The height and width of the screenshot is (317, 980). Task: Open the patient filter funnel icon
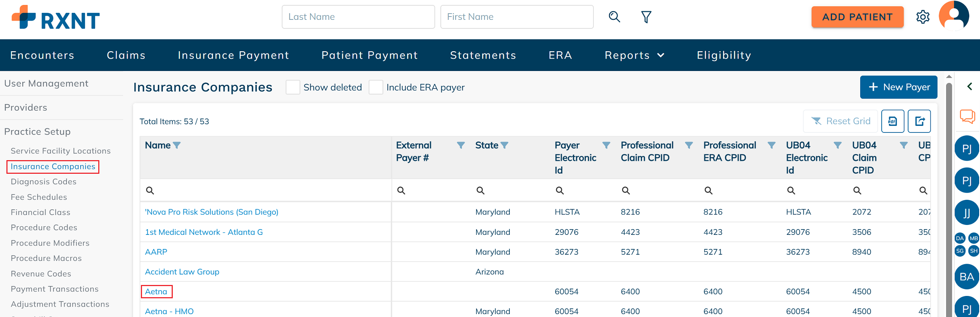[x=646, y=17]
